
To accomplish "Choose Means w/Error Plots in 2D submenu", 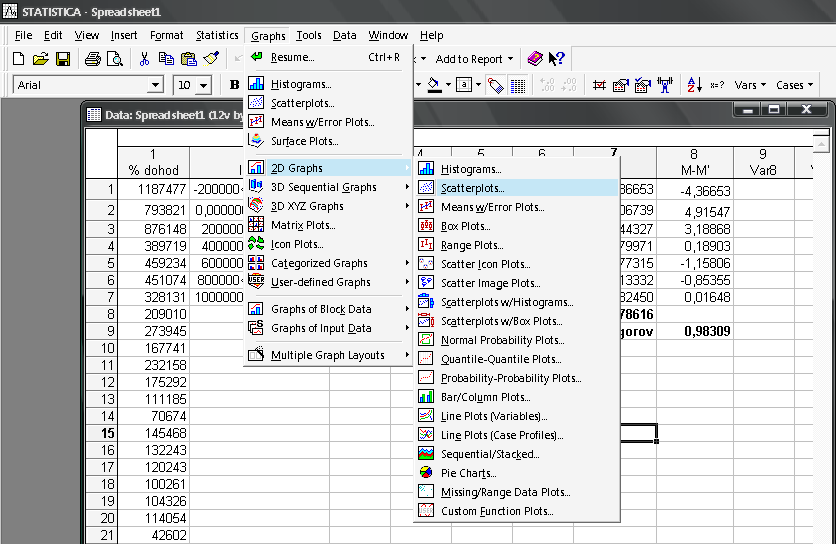I will click(x=517, y=207).
